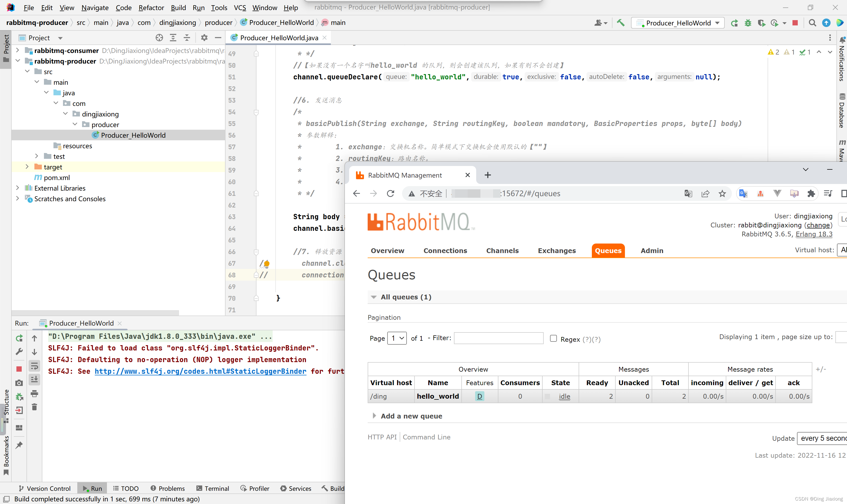Click the Print icon in Run panel
Viewport: 847px width, 504px height.
coord(34,394)
